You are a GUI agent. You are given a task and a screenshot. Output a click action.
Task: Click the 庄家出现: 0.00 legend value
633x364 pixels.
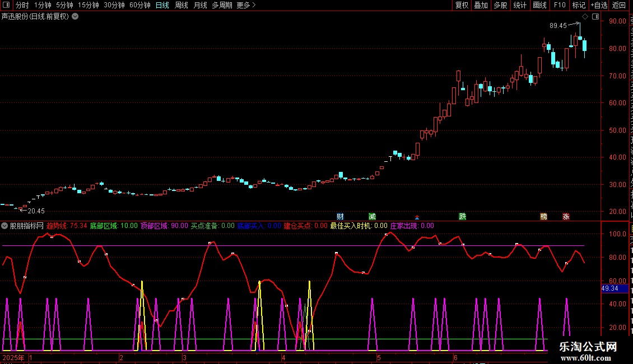(412, 226)
